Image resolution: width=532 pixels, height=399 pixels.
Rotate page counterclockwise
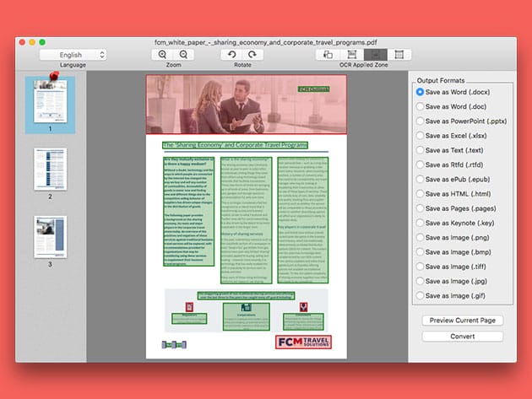[231, 54]
